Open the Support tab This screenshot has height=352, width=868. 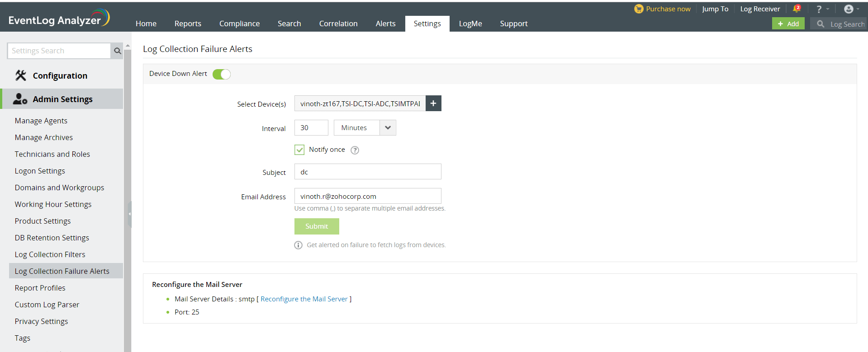pyautogui.click(x=514, y=23)
